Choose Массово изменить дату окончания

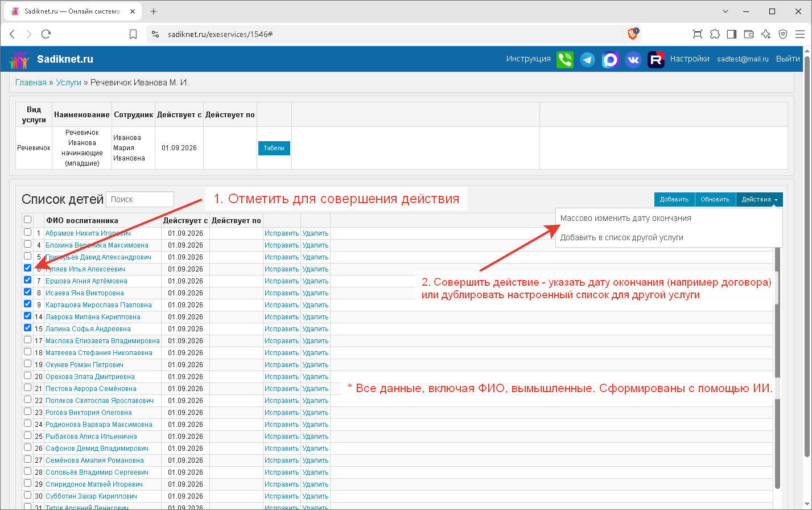pos(626,218)
